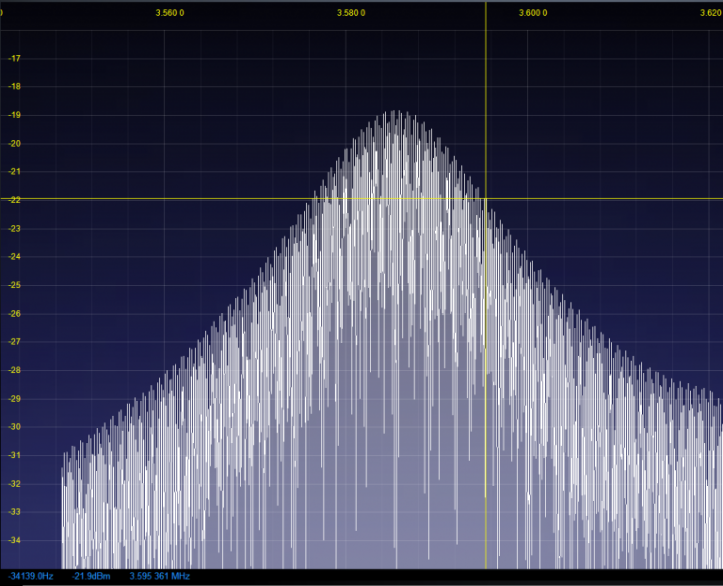The width and height of the screenshot is (723, 586).
Task: Click the 3.560 0 frequency axis label
Action: tap(170, 13)
